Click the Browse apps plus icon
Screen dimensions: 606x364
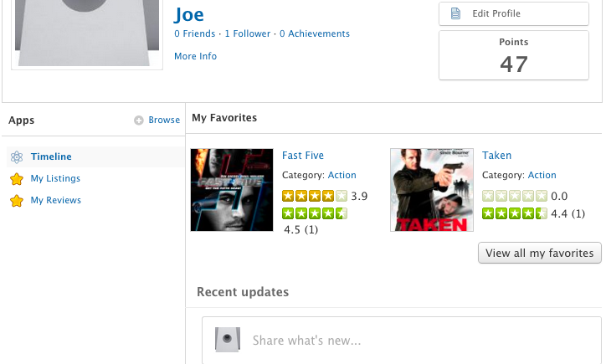[x=139, y=120]
